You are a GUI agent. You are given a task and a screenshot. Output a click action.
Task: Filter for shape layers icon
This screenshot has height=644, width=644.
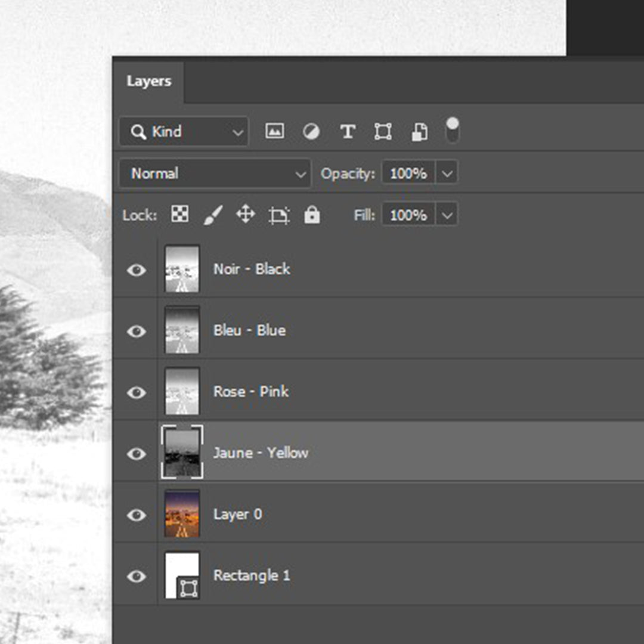click(x=383, y=132)
